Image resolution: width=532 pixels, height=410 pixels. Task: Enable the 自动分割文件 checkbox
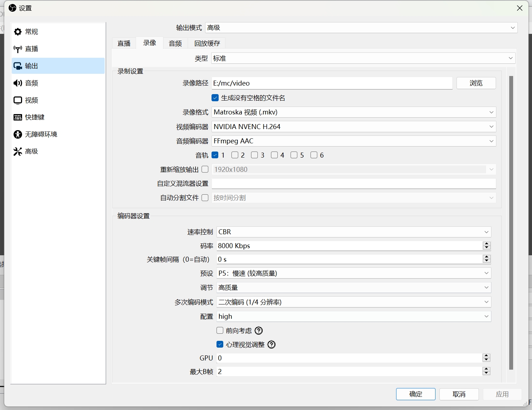205,198
